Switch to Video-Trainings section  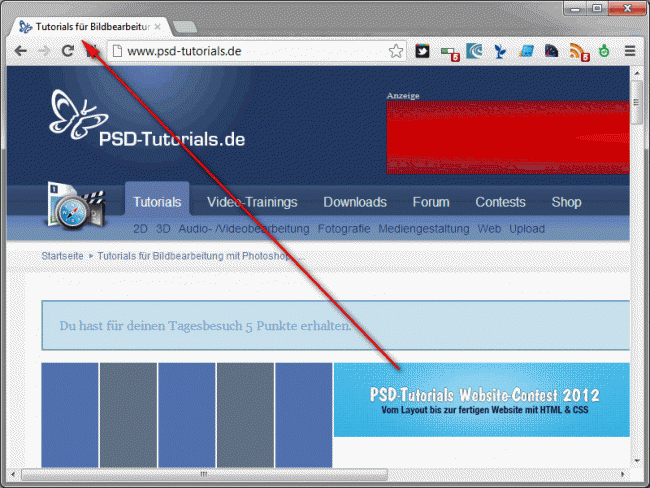click(x=252, y=202)
